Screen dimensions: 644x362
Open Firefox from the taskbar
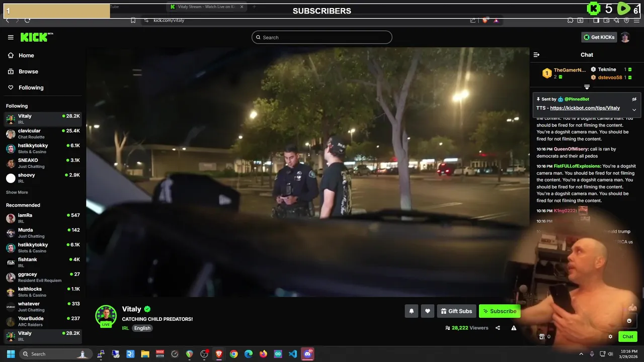[x=263, y=354]
